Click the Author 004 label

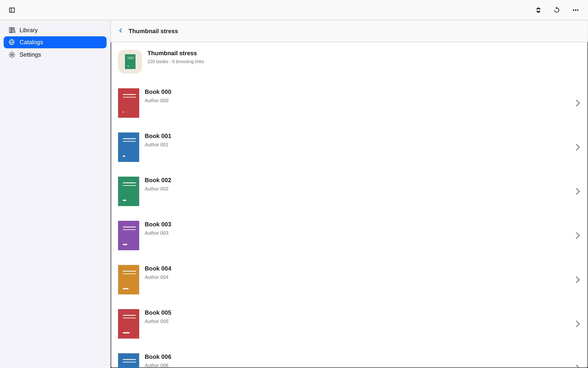pos(156,277)
